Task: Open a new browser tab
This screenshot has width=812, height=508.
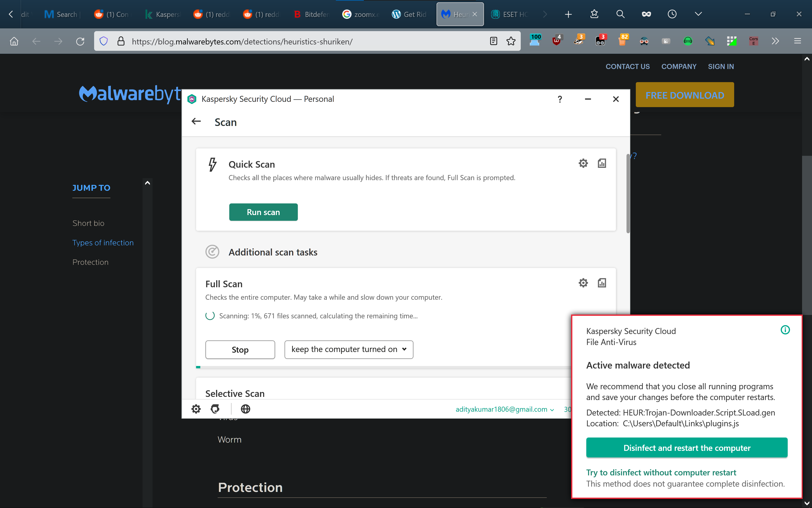Action: 568,14
